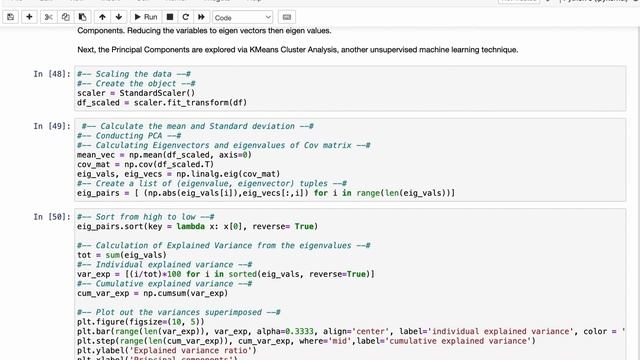The image size is (640, 360).
Task: Click the In [48] prompt label
Action: click(x=52, y=74)
